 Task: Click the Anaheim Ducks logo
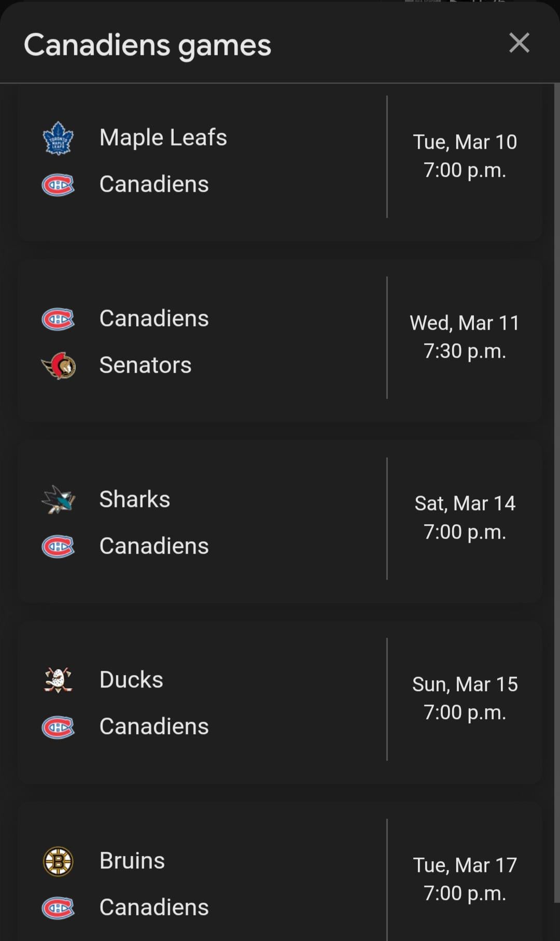(x=58, y=680)
